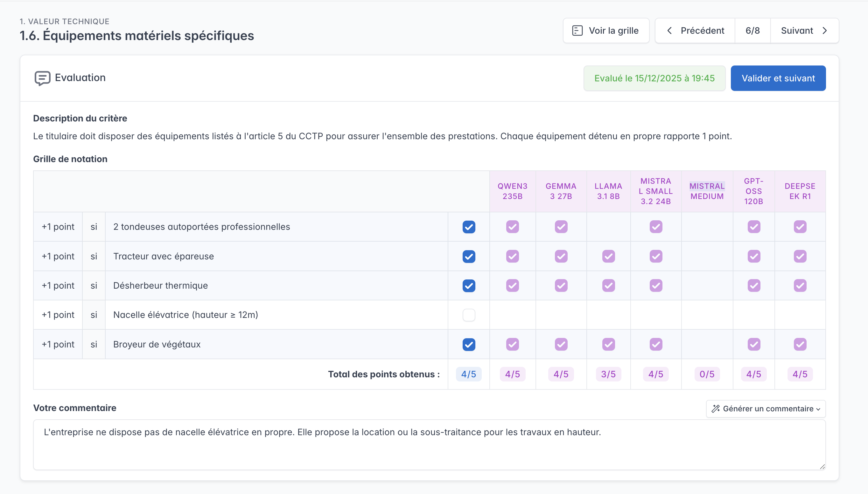Click the magic wand icon for comment generation
868x494 pixels.
coord(716,408)
